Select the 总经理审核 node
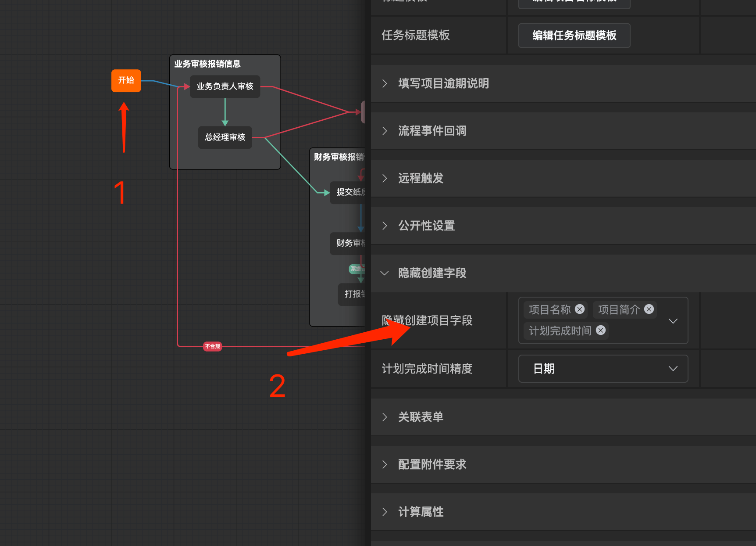This screenshot has height=546, width=756. 225,137
